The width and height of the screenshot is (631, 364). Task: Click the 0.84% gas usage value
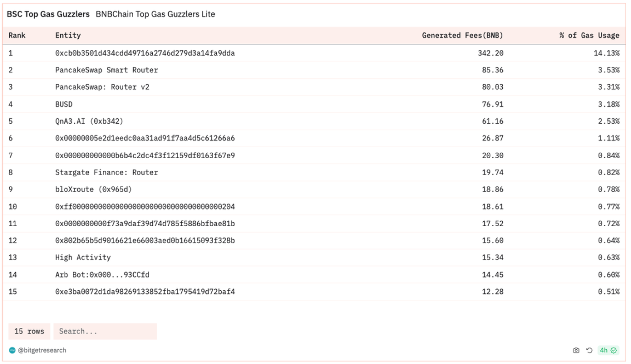point(609,155)
